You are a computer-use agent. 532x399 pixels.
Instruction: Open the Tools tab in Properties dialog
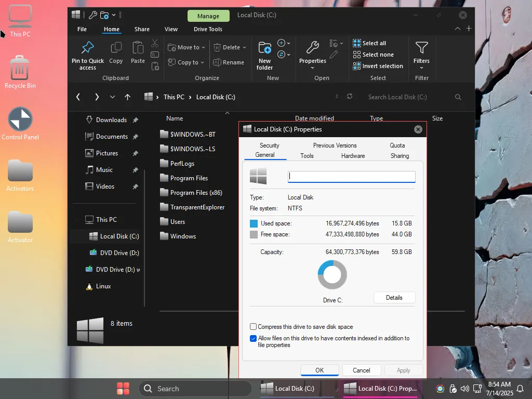click(x=307, y=156)
